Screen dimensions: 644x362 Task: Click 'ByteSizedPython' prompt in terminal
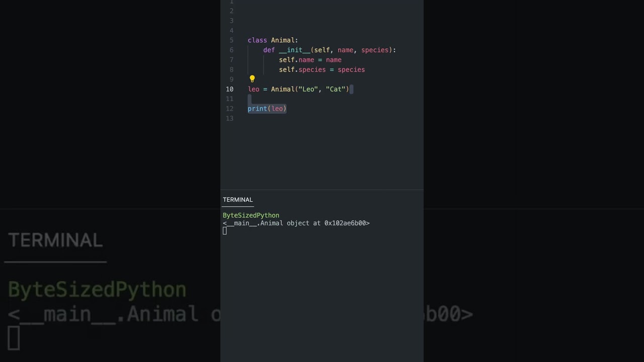(x=251, y=215)
